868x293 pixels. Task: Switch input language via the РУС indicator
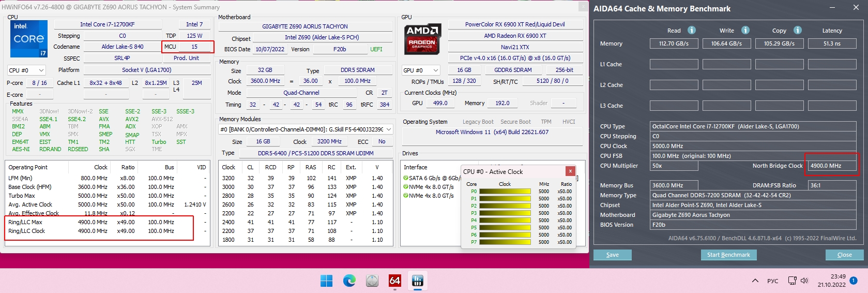pyautogui.click(x=773, y=281)
